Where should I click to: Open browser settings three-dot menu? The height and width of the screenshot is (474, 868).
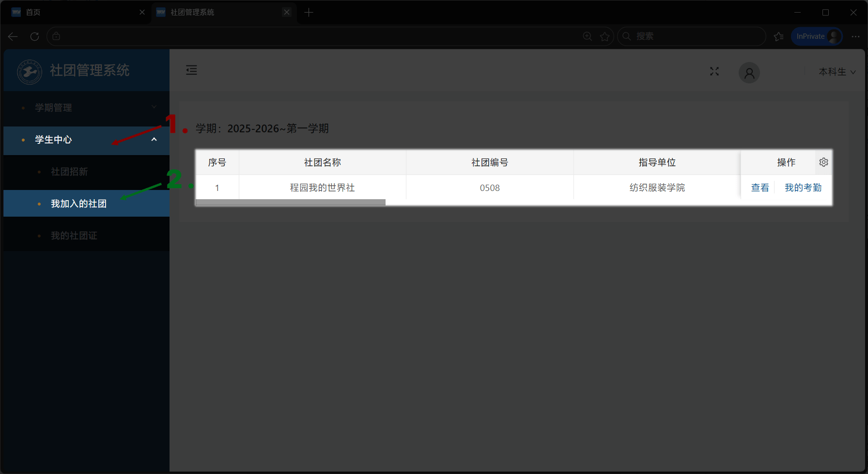pos(855,36)
